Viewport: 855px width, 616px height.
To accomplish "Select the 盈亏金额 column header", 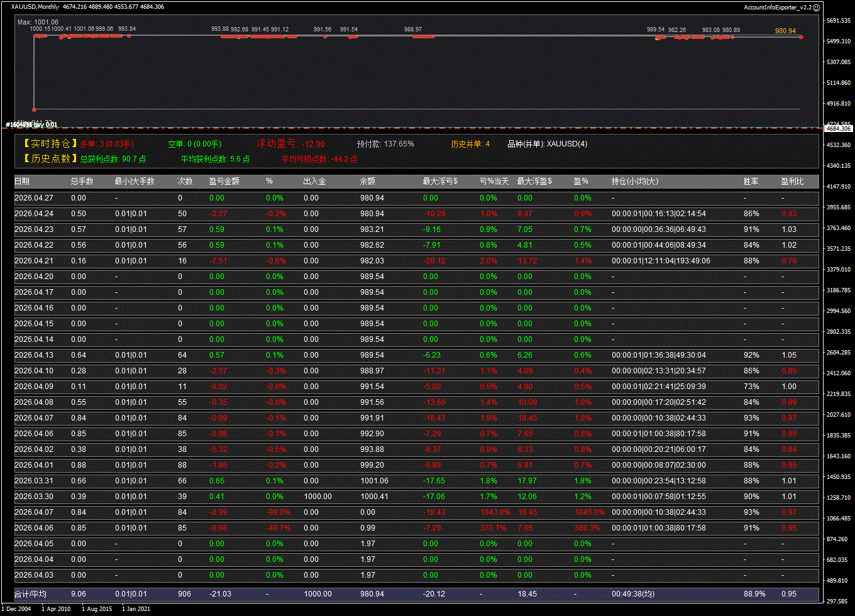I will [x=224, y=182].
